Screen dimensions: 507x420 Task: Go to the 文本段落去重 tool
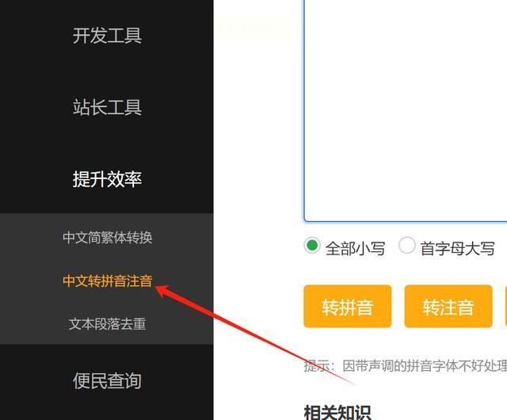108,324
